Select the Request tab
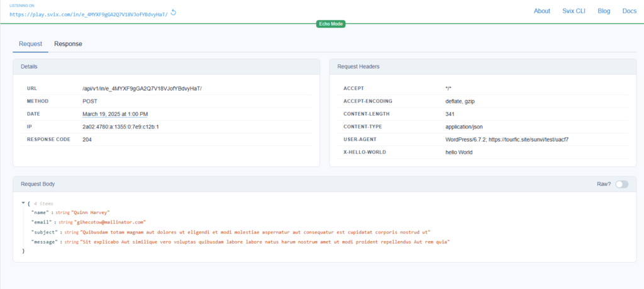This screenshot has height=289, width=644. [30, 44]
